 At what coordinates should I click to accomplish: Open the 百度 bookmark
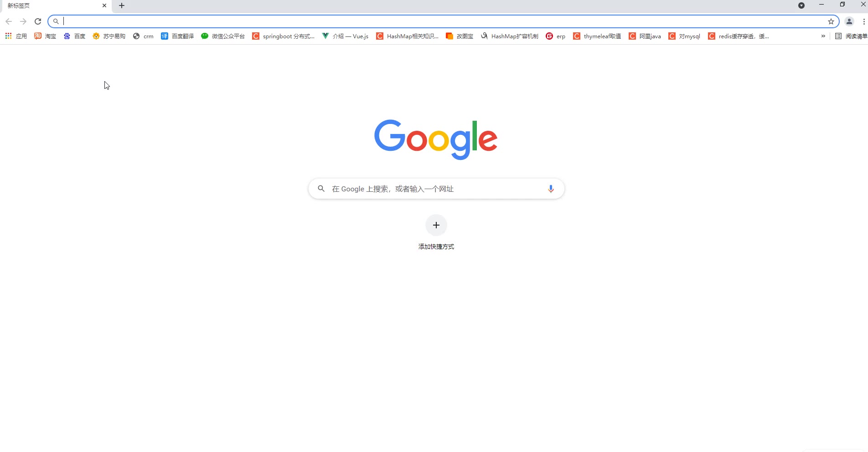tap(74, 36)
